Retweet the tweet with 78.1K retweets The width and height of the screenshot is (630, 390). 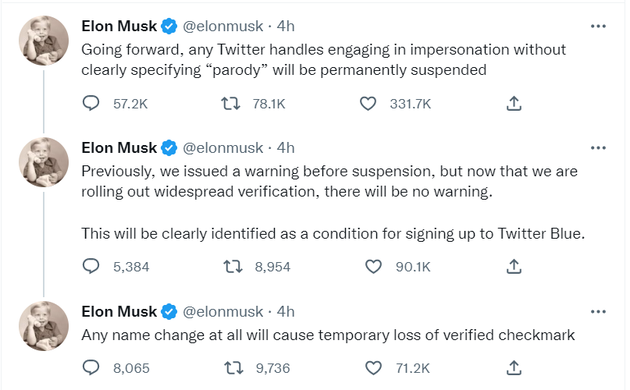coord(231,104)
